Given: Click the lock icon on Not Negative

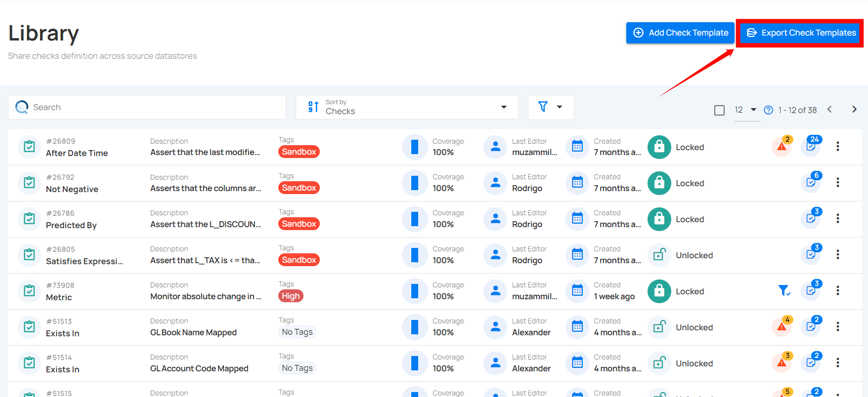Looking at the screenshot, I should pos(659,183).
